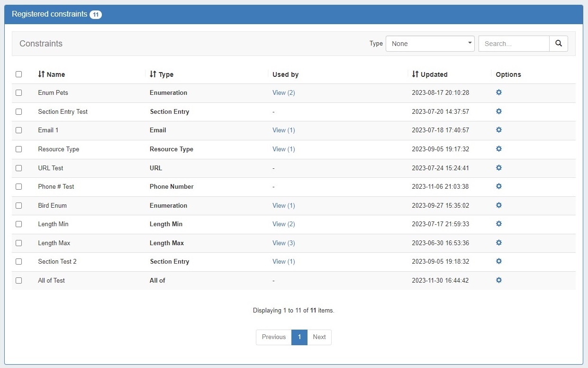Screen dimensions: 588x368
Task: Click gear icon for URL Test row
Action: (x=498, y=168)
